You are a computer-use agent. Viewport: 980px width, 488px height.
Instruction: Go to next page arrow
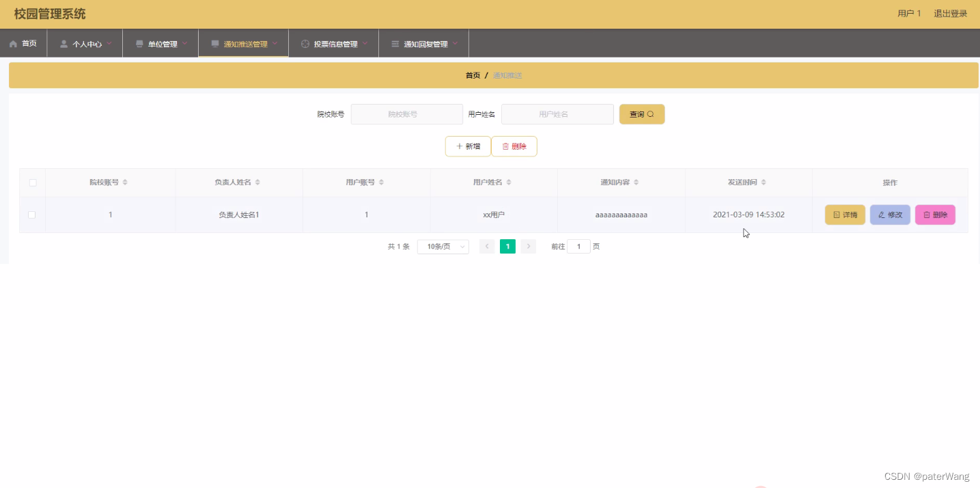[529, 247]
